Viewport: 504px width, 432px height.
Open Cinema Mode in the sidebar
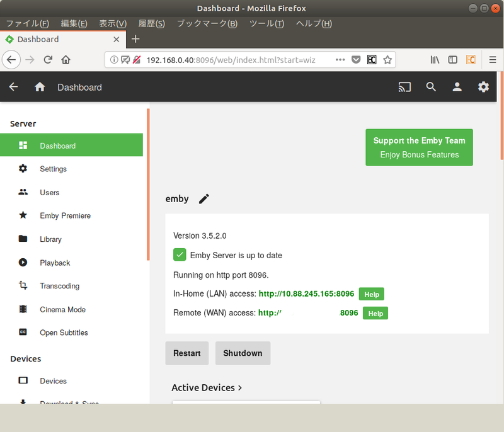point(71,309)
